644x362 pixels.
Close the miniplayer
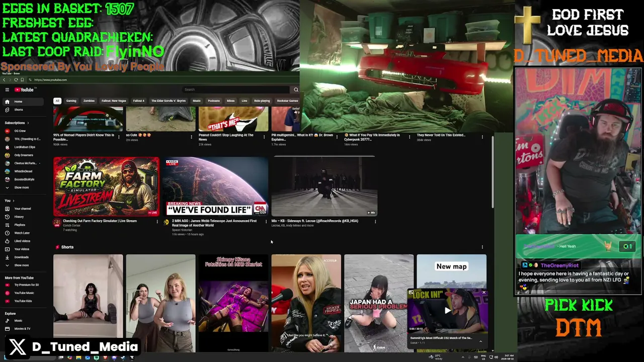(484, 293)
